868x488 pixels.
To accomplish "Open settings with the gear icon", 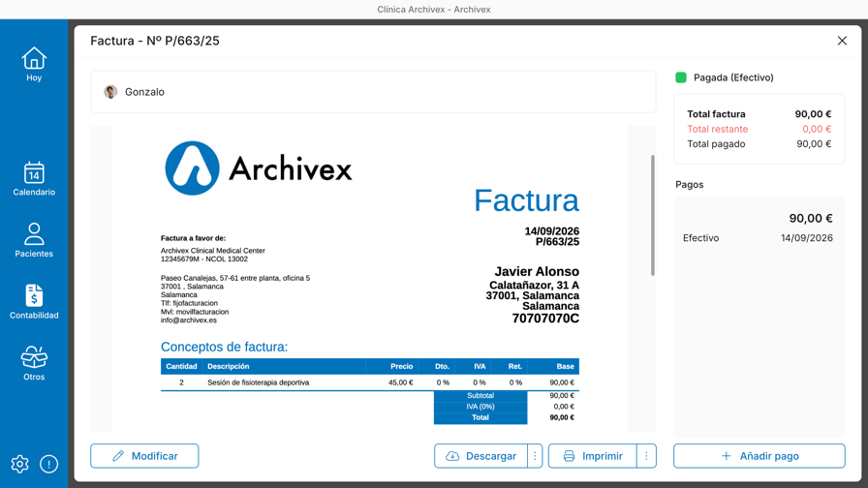I will 20,464.
